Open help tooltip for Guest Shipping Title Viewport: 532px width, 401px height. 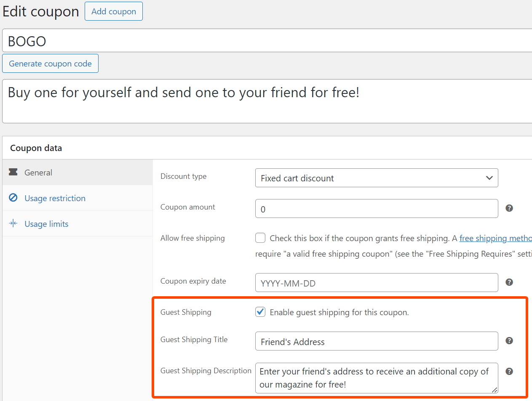[509, 341]
